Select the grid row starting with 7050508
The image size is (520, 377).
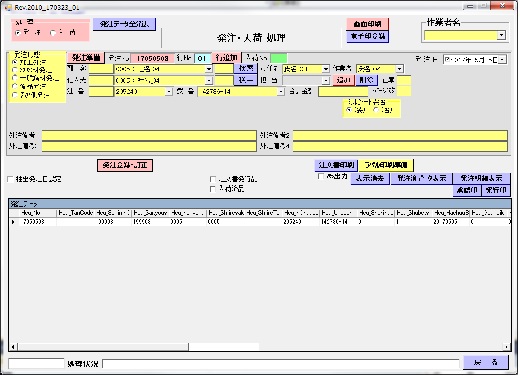point(260,222)
